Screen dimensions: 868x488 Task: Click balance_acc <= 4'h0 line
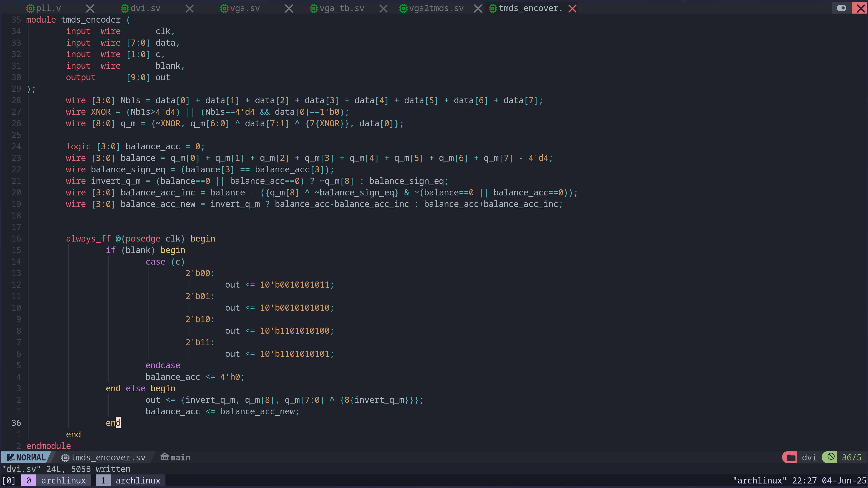click(x=195, y=377)
